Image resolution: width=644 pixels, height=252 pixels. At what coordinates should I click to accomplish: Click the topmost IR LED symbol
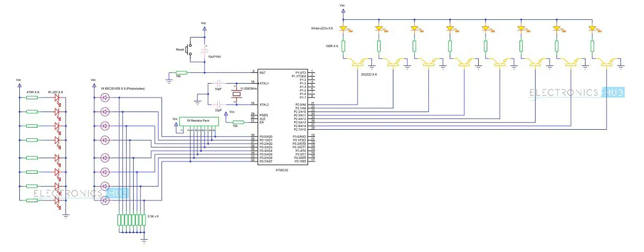click(57, 98)
